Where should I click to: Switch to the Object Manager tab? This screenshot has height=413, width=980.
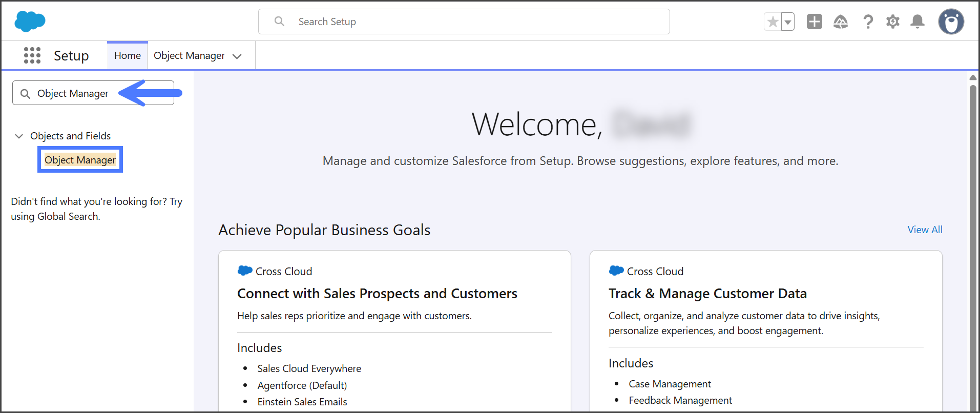189,55
